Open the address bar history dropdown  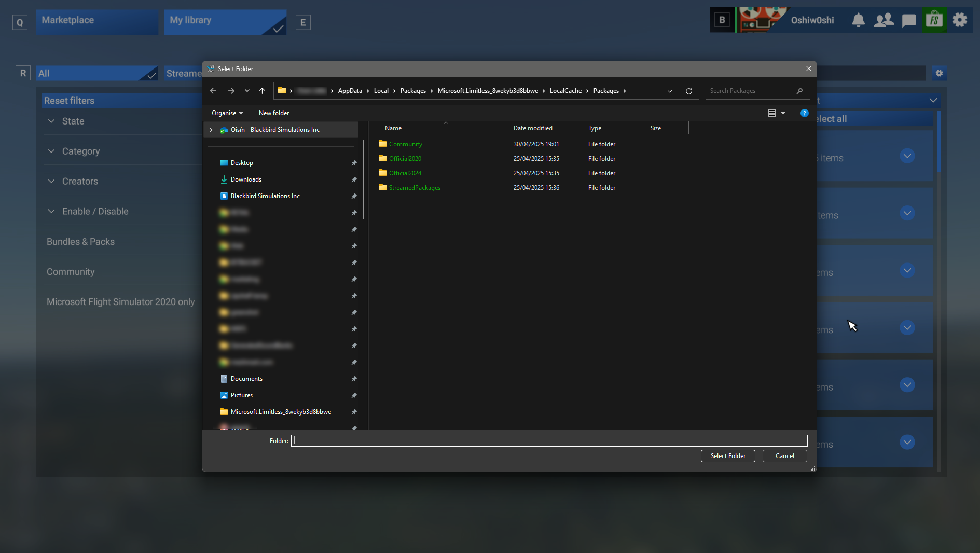[x=670, y=91]
